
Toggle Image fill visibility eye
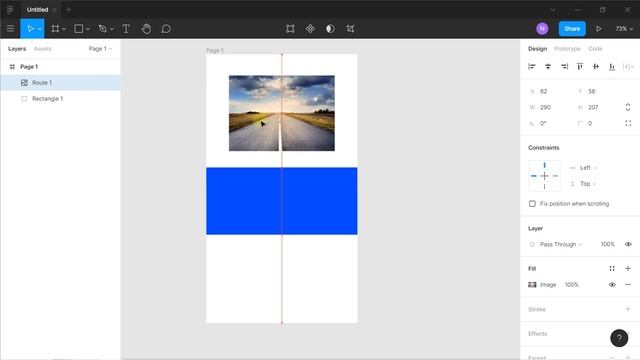tap(612, 284)
